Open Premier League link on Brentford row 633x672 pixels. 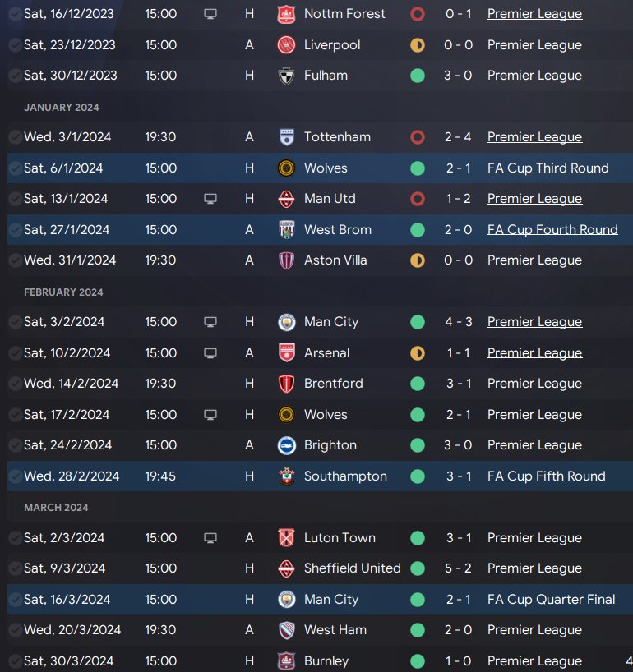tap(534, 384)
